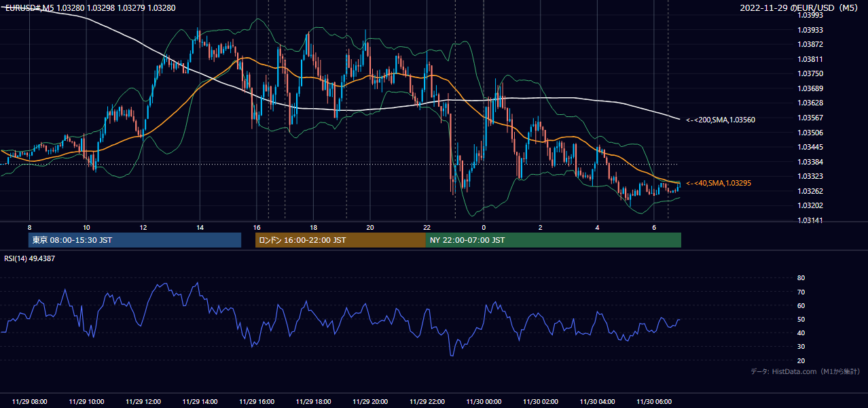The width and height of the screenshot is (868, 408).
Task: Click price axis label 1.03323
Action: tap(810, 176)
